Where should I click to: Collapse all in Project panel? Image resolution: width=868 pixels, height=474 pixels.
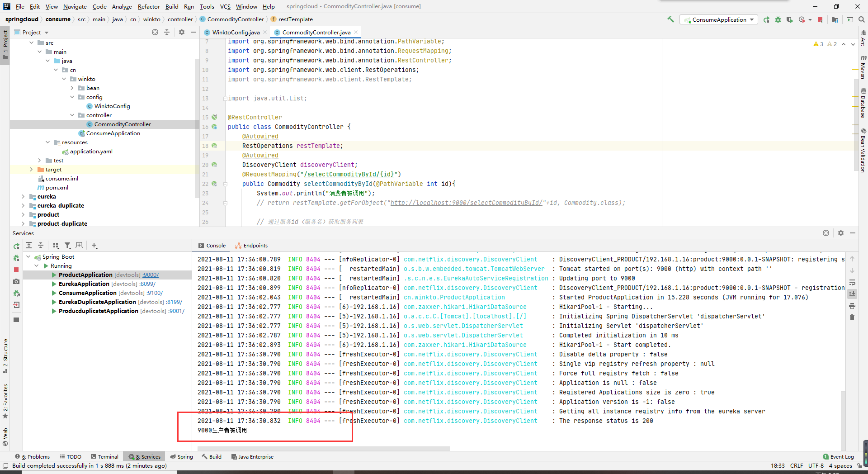click(x=167, y=32)
